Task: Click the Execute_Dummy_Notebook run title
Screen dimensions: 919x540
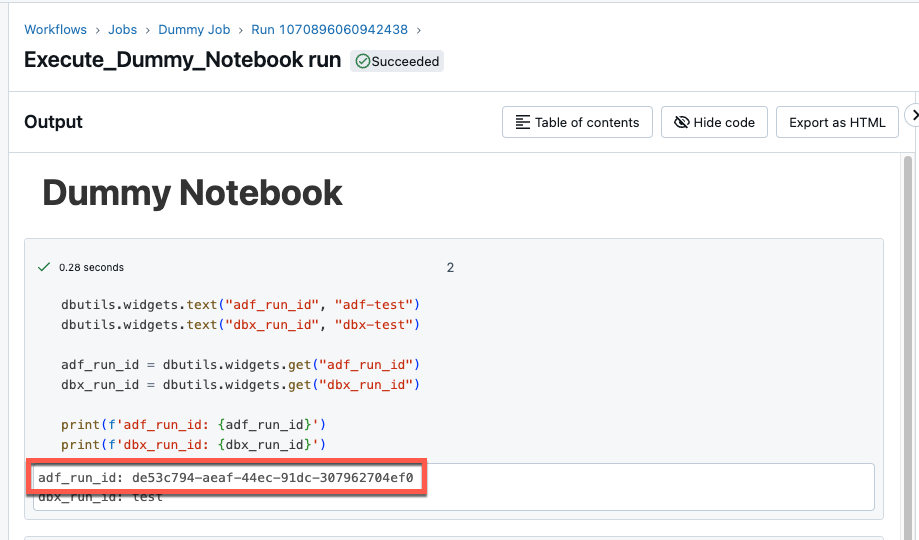Action: point(182,59)
